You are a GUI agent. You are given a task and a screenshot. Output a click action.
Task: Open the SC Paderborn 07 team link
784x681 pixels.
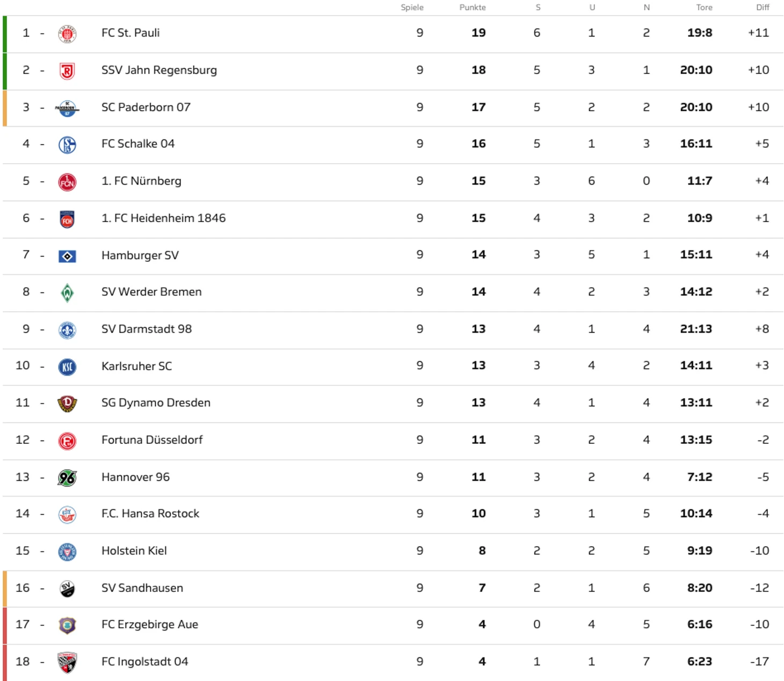(x=146, y=107)
